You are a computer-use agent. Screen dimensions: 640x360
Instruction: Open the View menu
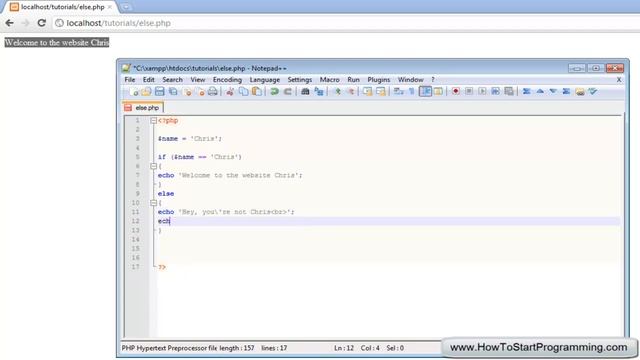click(x=198, y=80)
